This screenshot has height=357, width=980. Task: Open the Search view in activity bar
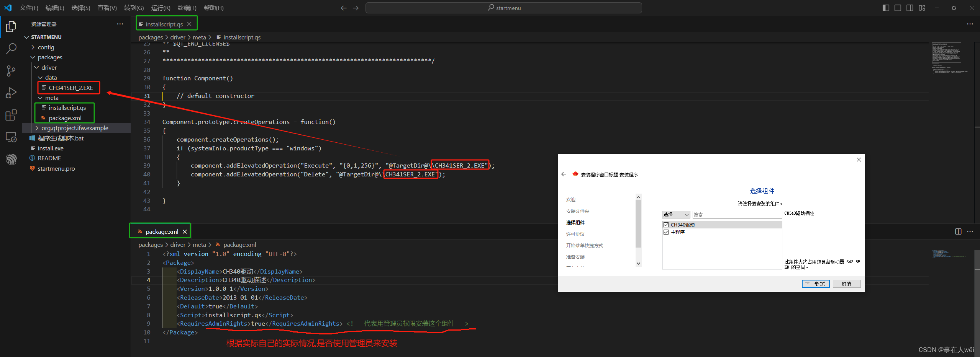click(x=11, y=49)
